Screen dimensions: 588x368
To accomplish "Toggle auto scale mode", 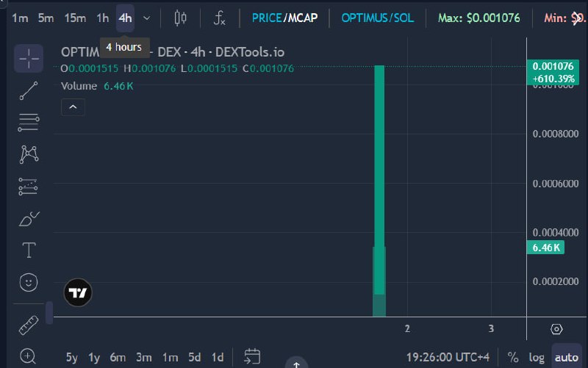I will [566, 357].
